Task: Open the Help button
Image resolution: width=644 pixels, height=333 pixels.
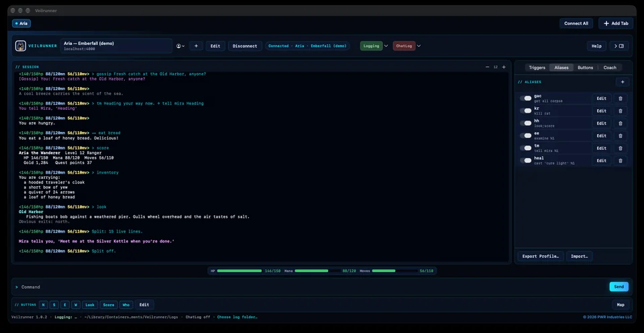Action: (596, 46)
